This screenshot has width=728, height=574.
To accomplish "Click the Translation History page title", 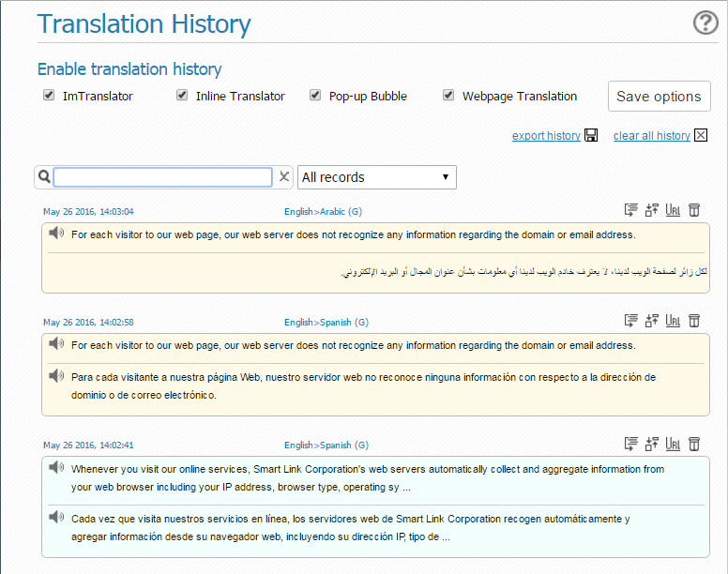I will pos(144,23).
